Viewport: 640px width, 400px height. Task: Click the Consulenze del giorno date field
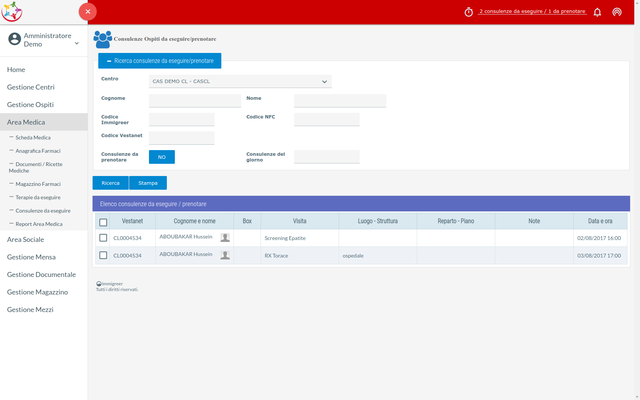327,157
